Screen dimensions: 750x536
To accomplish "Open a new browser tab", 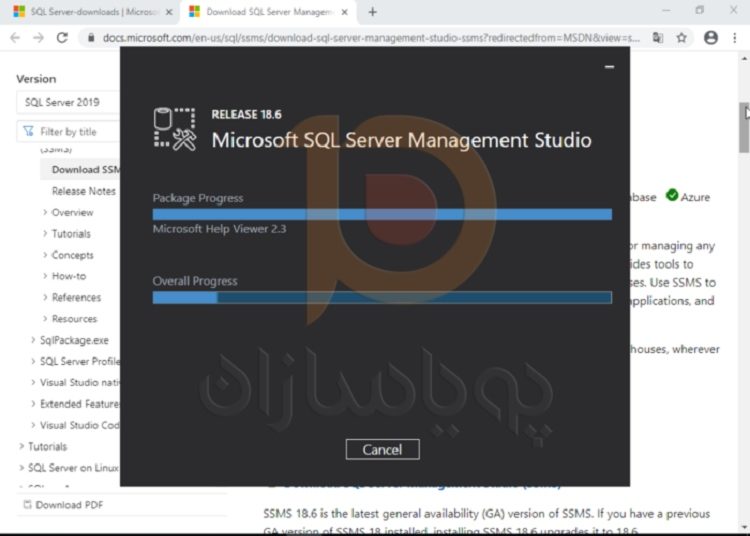I will pyautogui.click(x=372, y=12).
